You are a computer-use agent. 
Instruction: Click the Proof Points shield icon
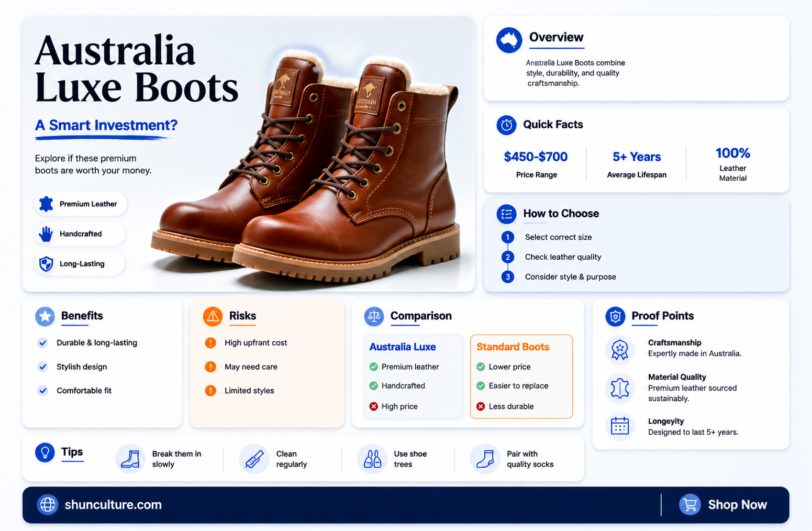(615, 316)
